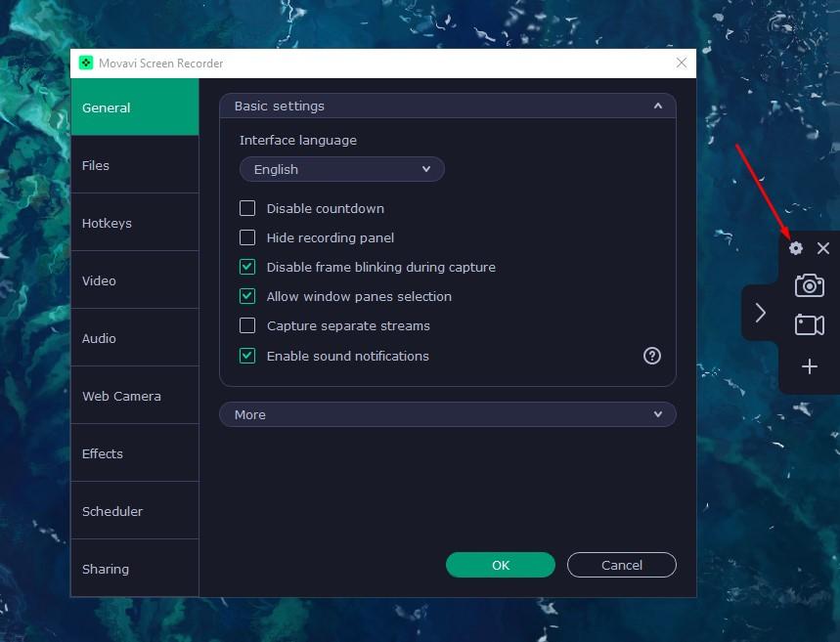Screen dimensions: 840x642
Task: Close the settings dialog window
Action: click(x=681, y=63)
